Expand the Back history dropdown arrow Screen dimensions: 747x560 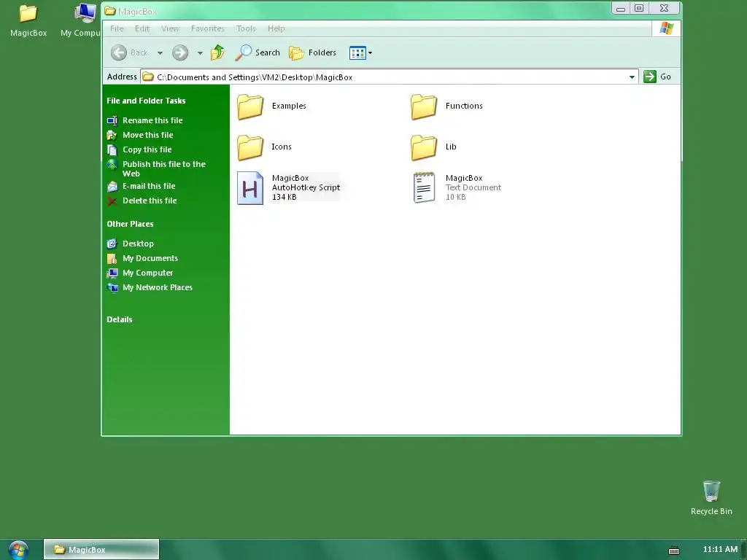160,52
